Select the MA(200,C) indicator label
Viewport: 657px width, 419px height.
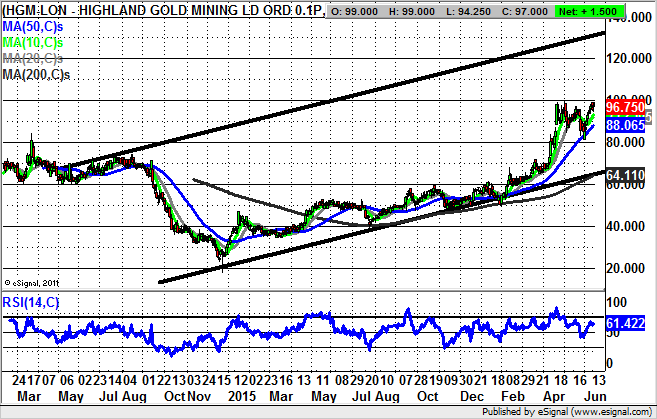(x=35, y=77)
